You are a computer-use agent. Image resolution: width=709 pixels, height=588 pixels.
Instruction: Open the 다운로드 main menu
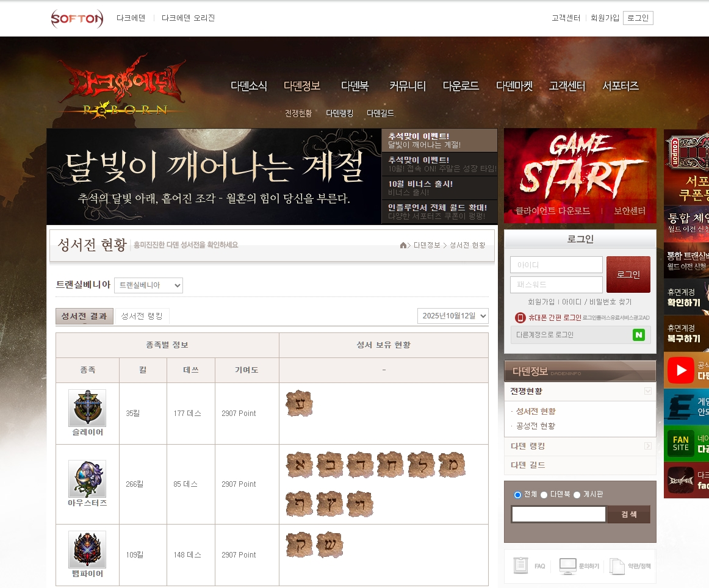tap(461, 86)
